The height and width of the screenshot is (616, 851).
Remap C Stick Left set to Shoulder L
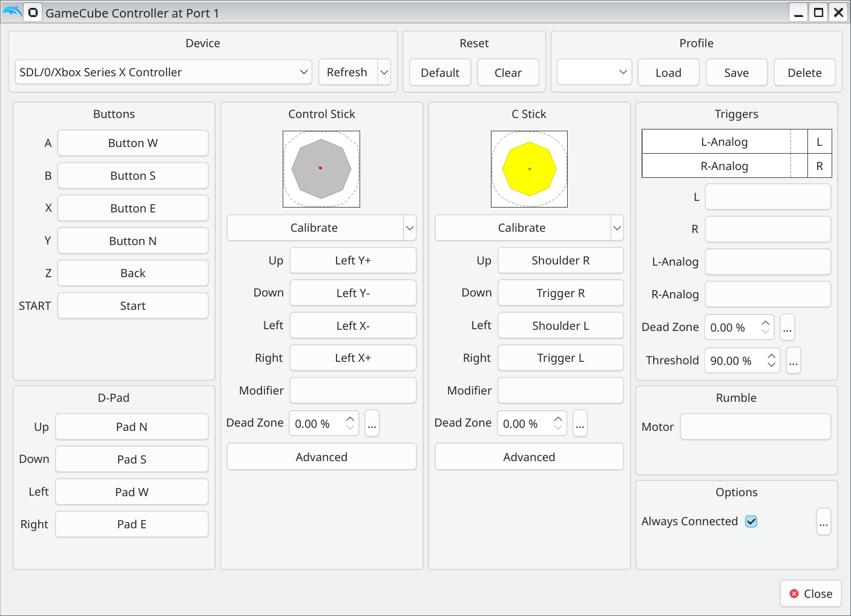click(560, 326)
